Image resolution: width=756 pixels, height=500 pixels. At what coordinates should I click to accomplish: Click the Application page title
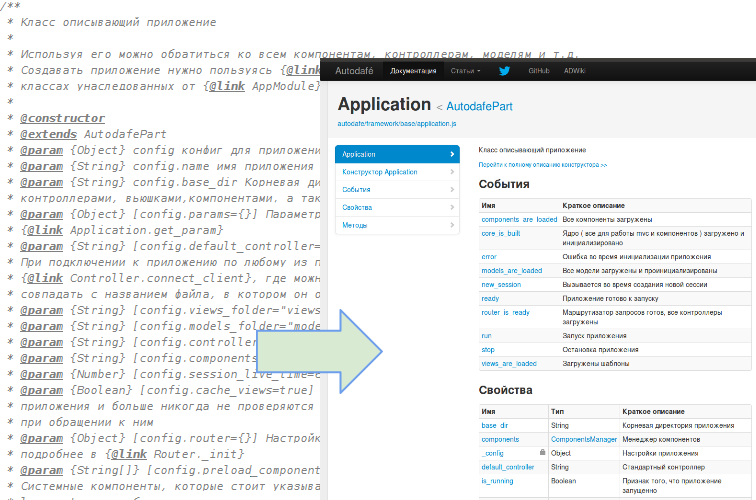coord(384,105)
